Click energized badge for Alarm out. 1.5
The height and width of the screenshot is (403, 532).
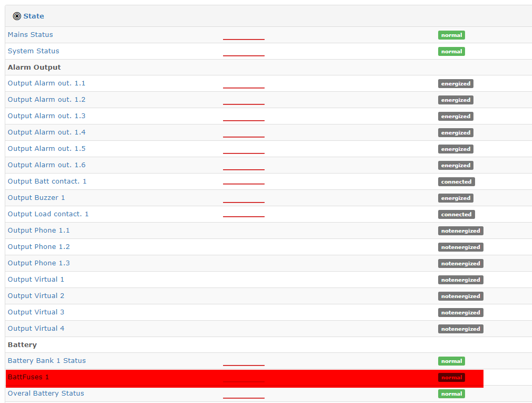coord(456,149)
